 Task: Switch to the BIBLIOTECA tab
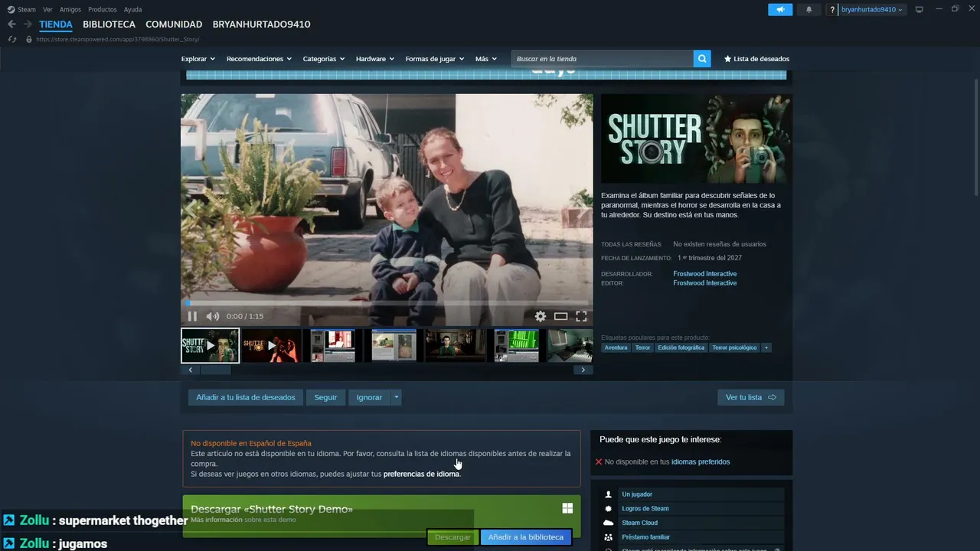point(109,24)
